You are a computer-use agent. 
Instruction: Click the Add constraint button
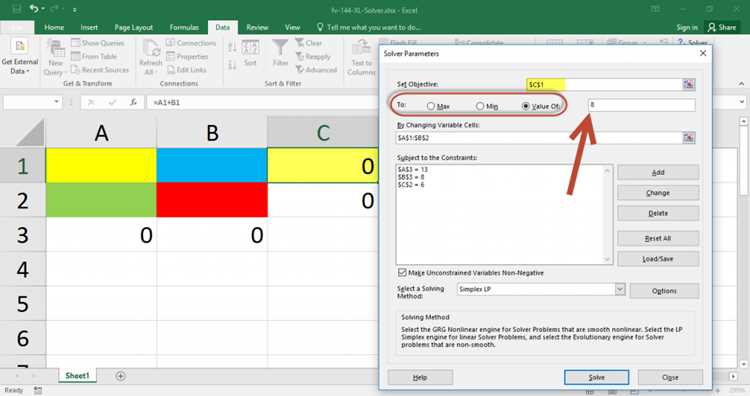(658, 172)
